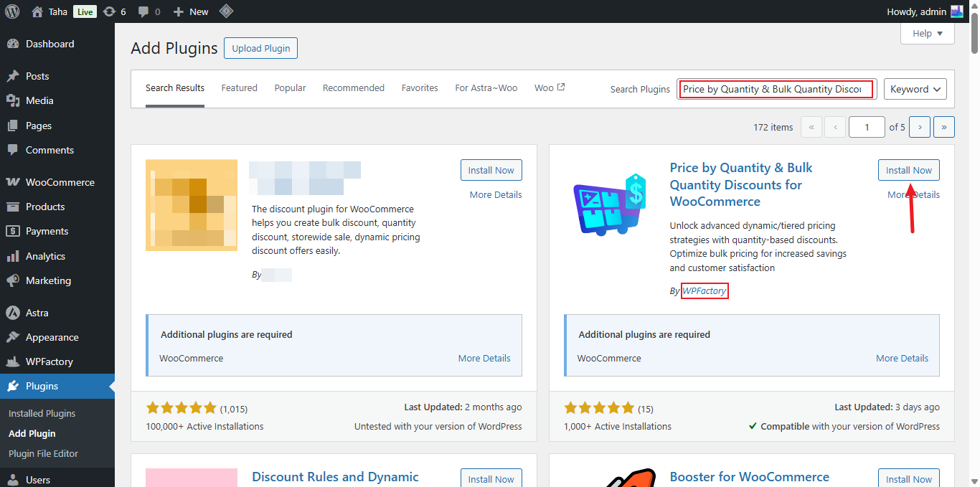Viewport: 980px width, 487px height.
Task: Click the Astra logo icon
Action: click(12, 313)
